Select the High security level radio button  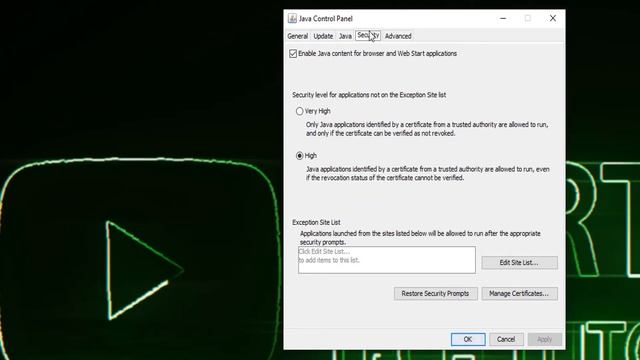300,156
